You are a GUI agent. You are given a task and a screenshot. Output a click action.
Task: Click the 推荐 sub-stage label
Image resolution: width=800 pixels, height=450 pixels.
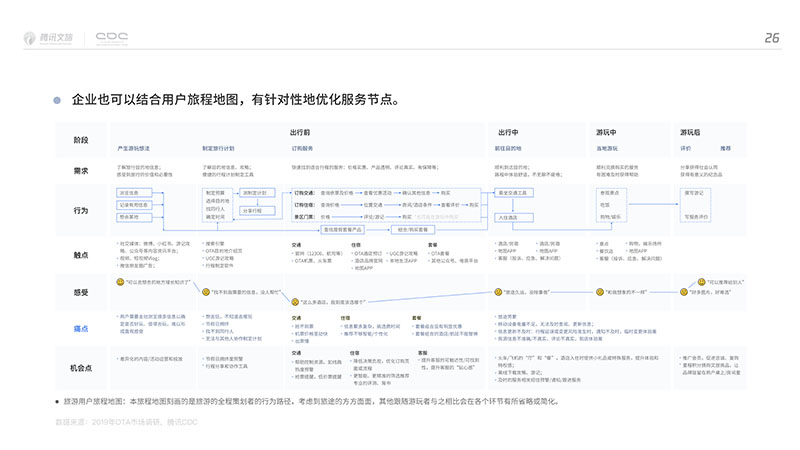tap(725, 148)
